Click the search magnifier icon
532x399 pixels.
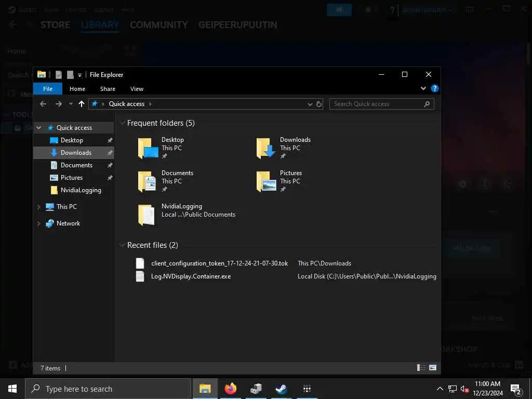[427, 104]
